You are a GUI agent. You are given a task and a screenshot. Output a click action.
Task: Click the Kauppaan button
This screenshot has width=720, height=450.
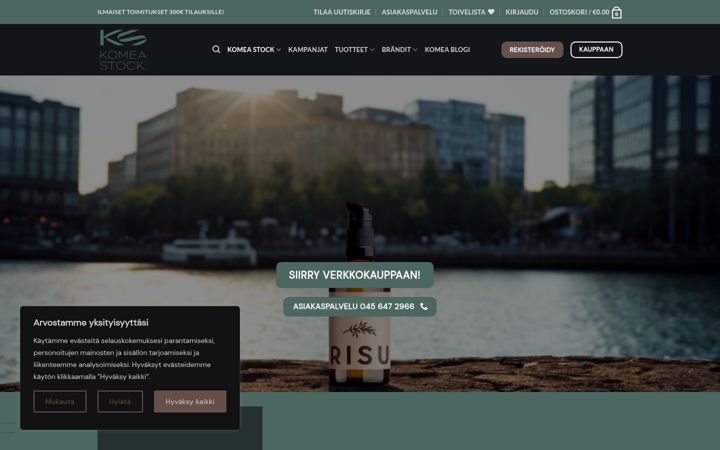[x=596, y=50]
